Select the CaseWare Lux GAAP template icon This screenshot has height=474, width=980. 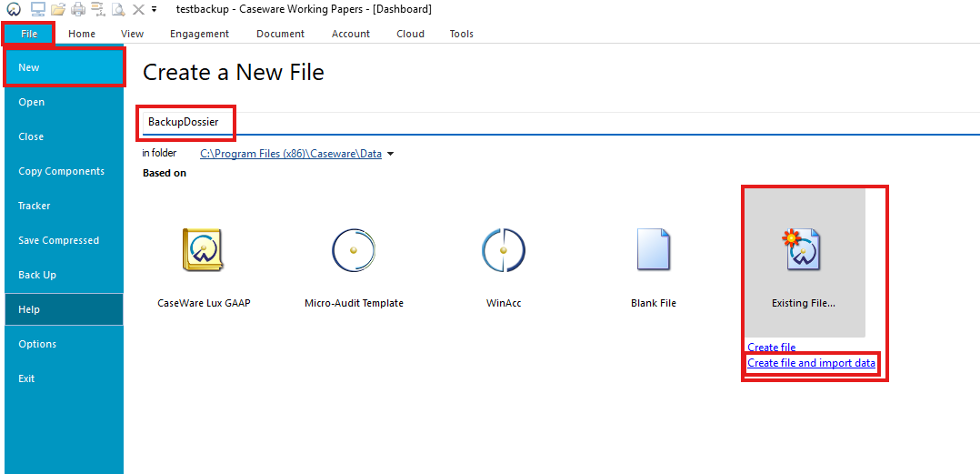203,249
